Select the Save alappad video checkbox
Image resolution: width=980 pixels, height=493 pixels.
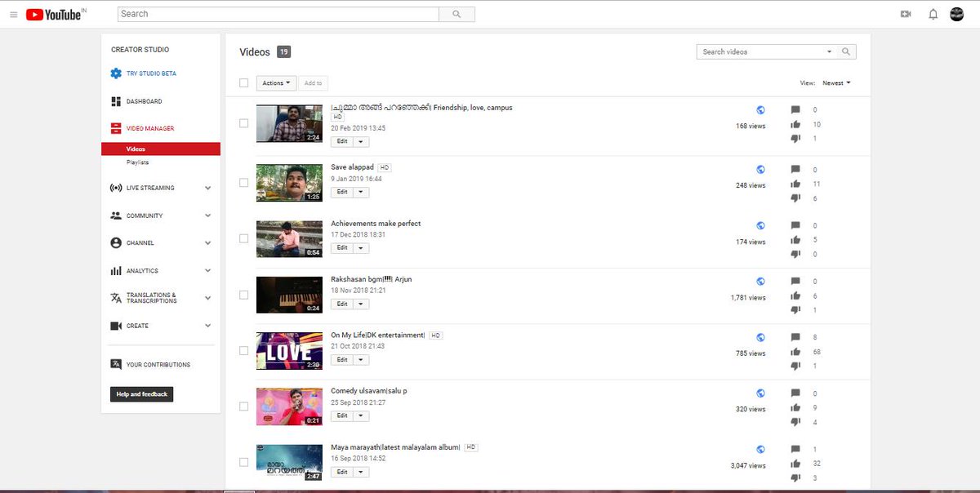point(243,182)
